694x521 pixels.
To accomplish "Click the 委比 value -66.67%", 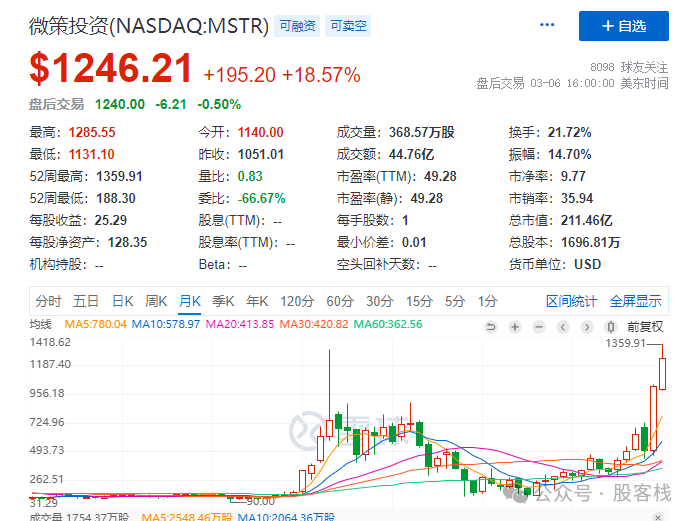I will tap(262, 198).
